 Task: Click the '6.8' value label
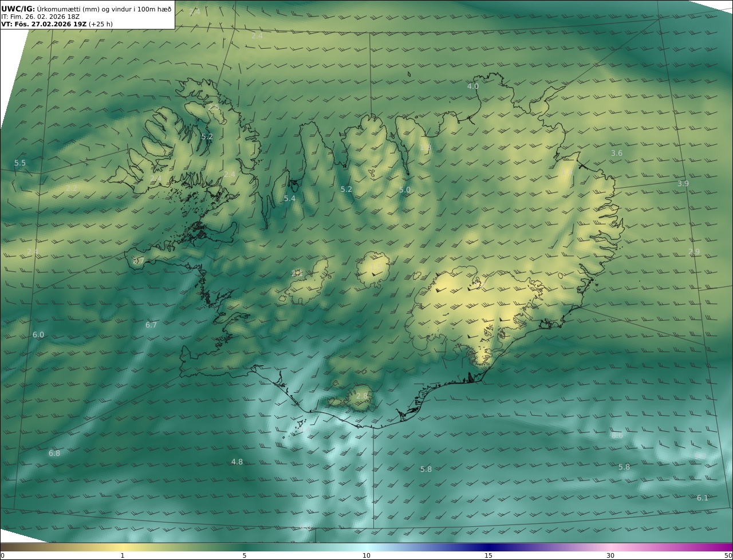tap(54, 453)
